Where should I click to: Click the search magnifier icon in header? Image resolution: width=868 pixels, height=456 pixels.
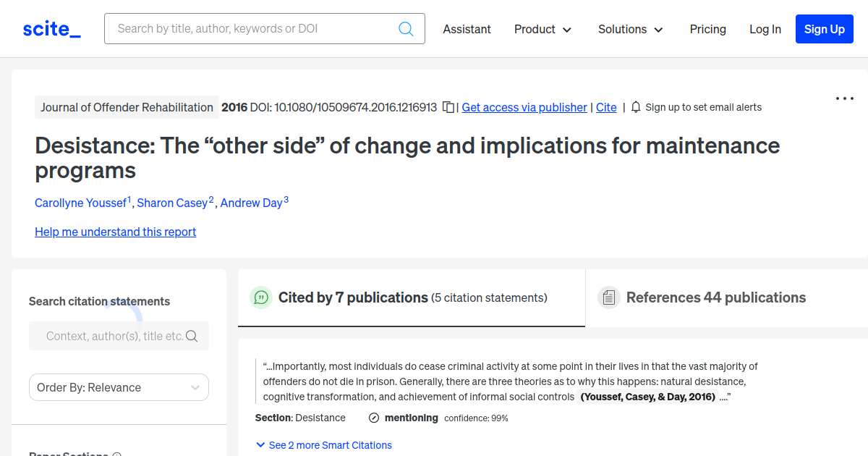pos(406,29)
